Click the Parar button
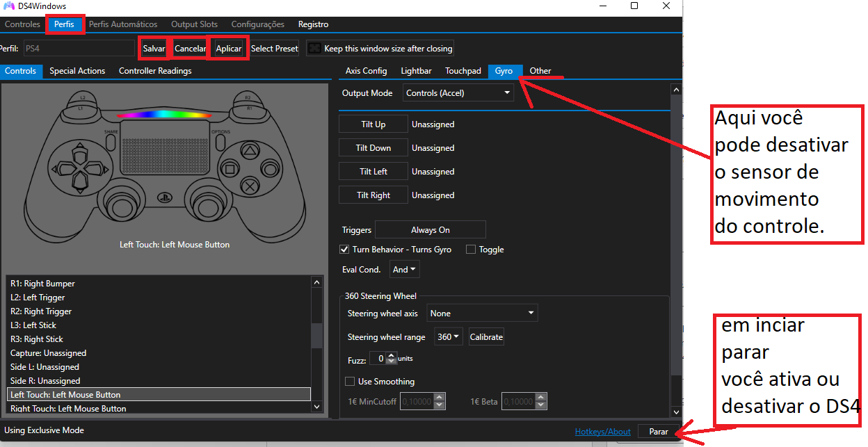Screen dimensions: 868x447 (x=659, y=432)
